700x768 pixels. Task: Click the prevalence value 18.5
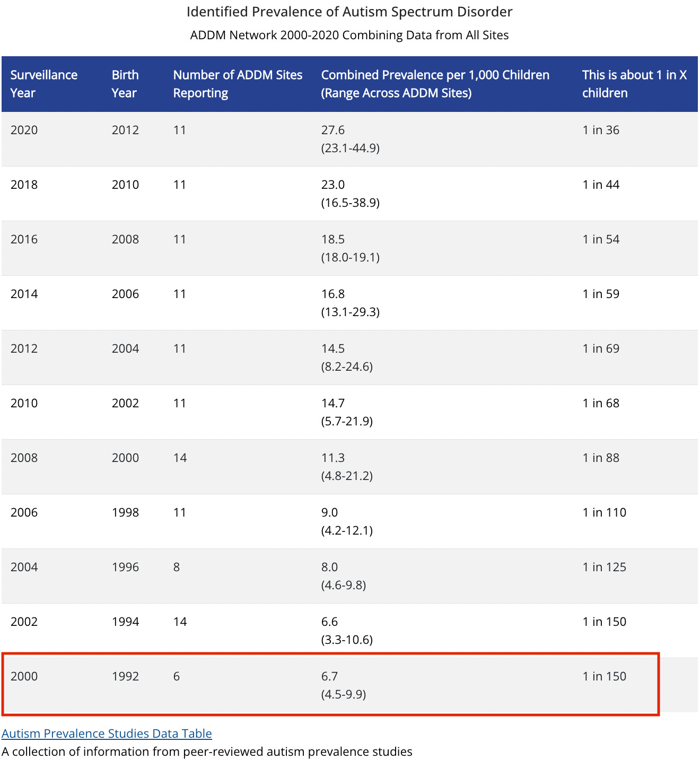point(333,239)
